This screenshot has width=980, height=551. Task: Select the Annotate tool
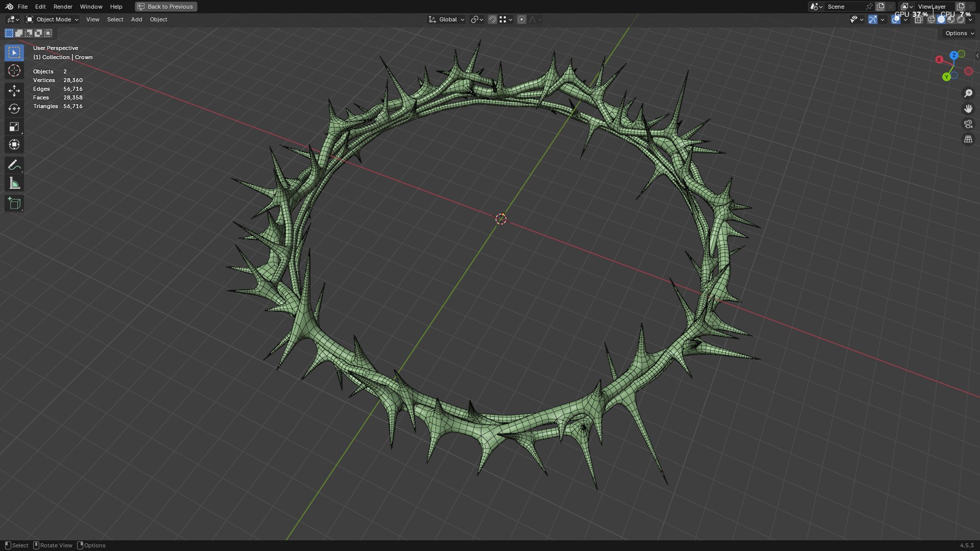tap(14, 165)
